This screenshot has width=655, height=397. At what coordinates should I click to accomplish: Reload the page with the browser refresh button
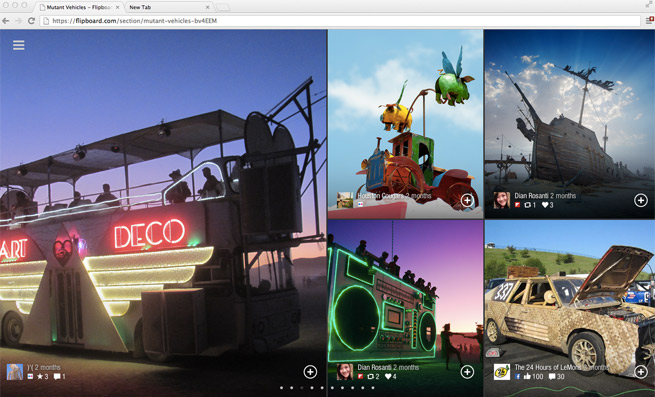31,20
